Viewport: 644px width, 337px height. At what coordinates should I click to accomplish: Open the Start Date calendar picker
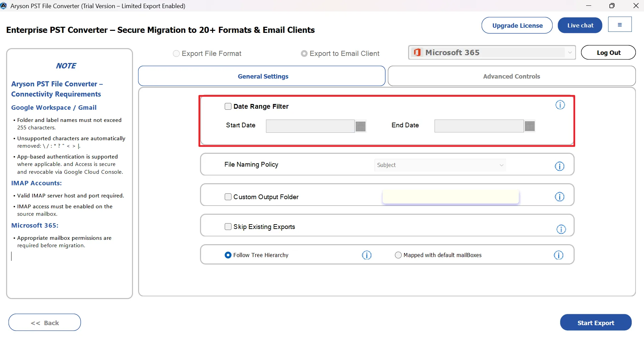pyautogui.click(x=360, y=126)
